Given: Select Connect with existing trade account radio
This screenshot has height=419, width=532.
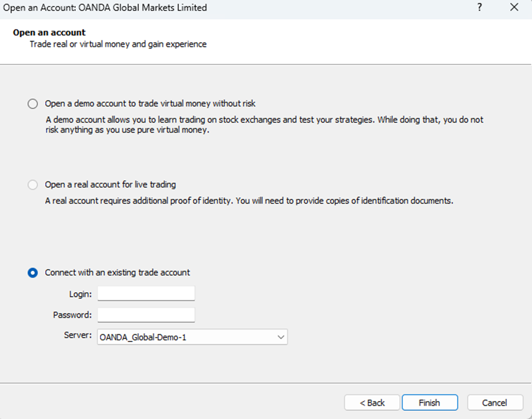Looking at the screenshot, I should click(x=33, y=273).
